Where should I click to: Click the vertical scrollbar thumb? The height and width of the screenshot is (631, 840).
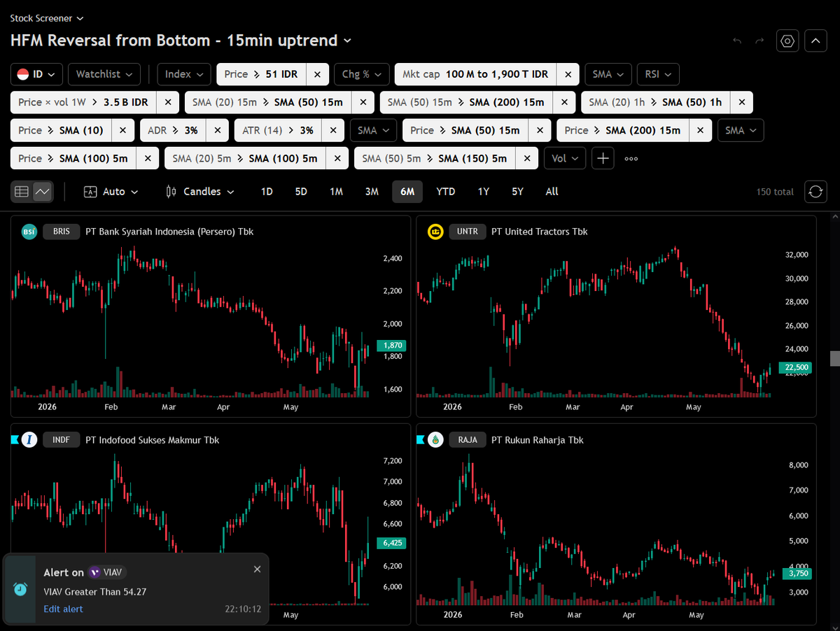[834, 358]
